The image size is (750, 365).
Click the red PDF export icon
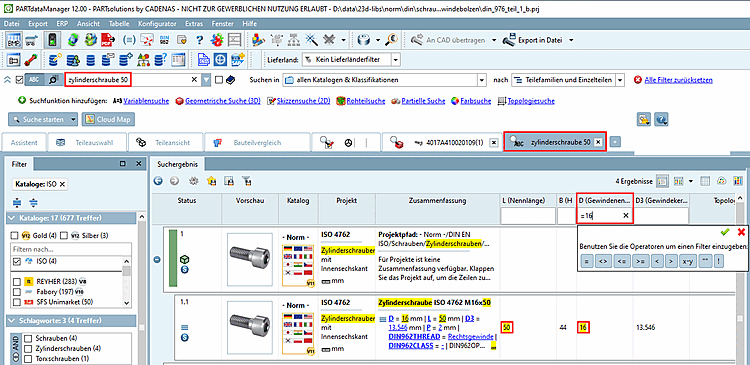pyautogui.click(x=107, y=40)
